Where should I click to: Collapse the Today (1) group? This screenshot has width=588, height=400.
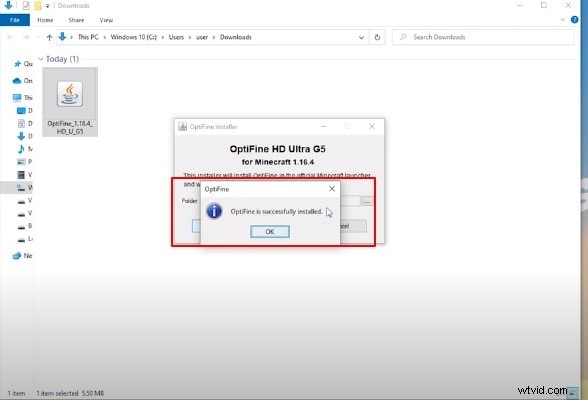tap(40, 59)
